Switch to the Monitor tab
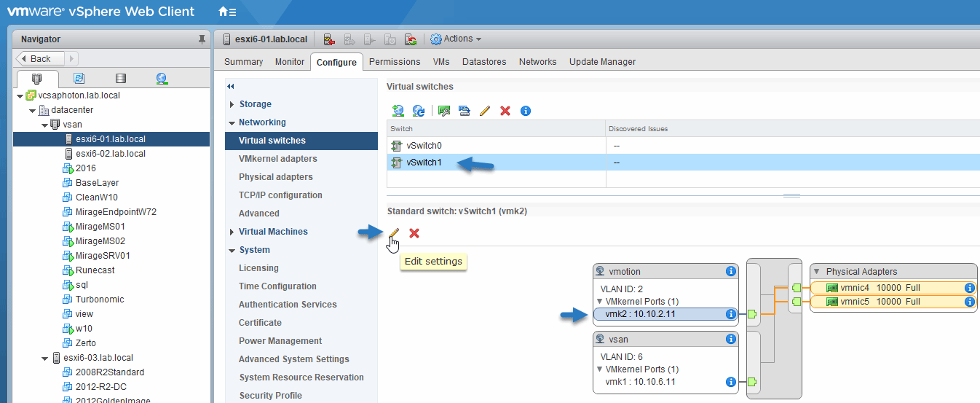This screenshot has width=980, height=403. (289, 62)
